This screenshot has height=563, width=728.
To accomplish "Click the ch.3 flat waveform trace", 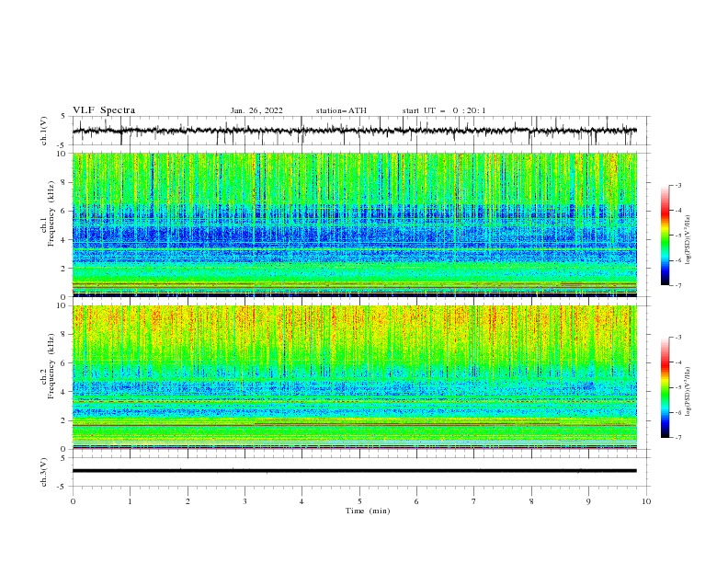I will 354,471.
